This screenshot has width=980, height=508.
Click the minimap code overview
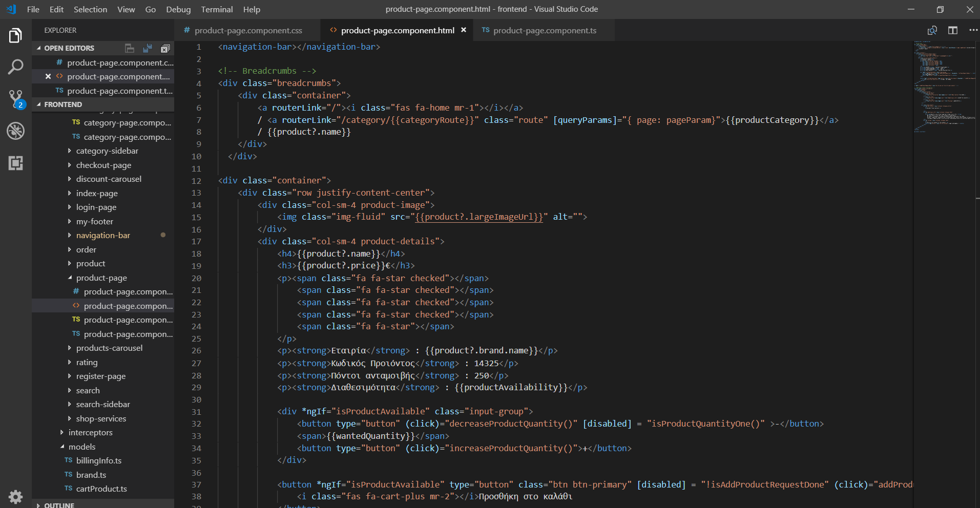[946, 87]
